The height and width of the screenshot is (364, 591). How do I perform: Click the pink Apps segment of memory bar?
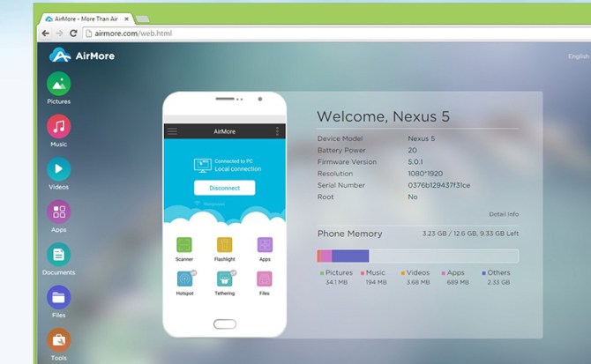(326, 256)
